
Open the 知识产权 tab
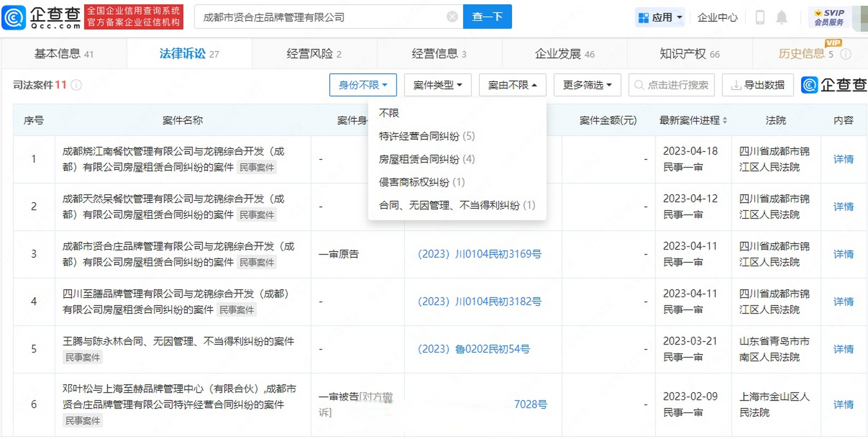(x=689, y=54)
